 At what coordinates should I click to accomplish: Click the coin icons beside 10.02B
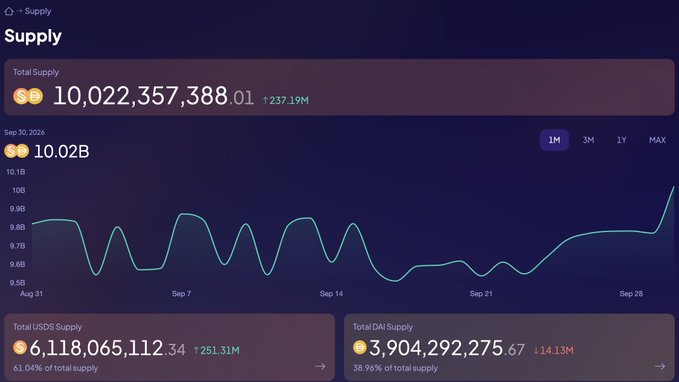[16, 151]
